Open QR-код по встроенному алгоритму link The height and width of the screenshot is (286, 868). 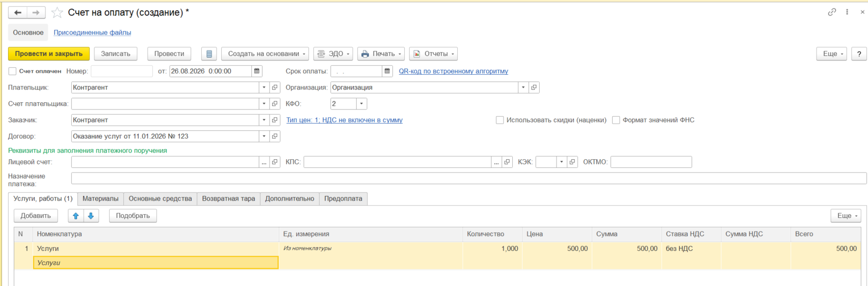pyautogui.click(x=453, y=71)
